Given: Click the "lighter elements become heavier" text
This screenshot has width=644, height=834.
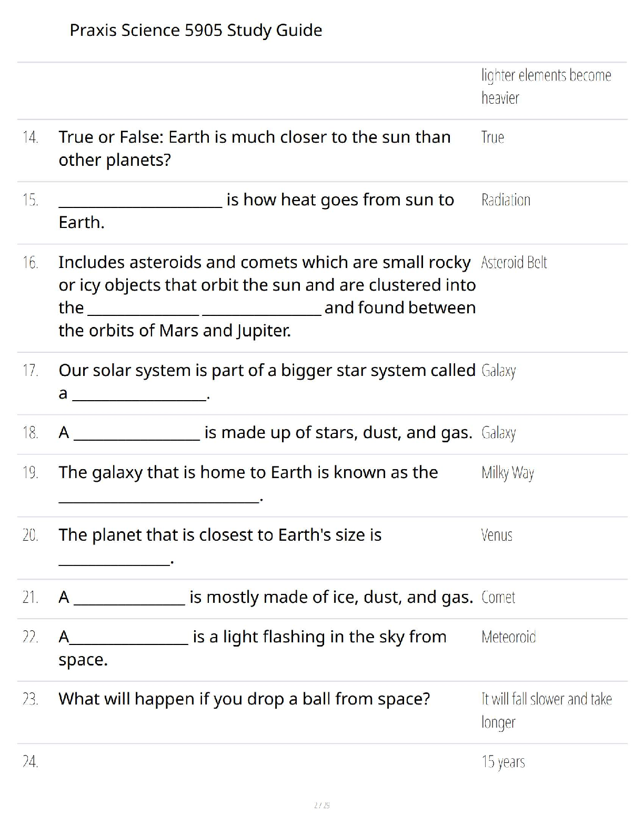Looking at the screenshot, I should click(x=546, y=86).
